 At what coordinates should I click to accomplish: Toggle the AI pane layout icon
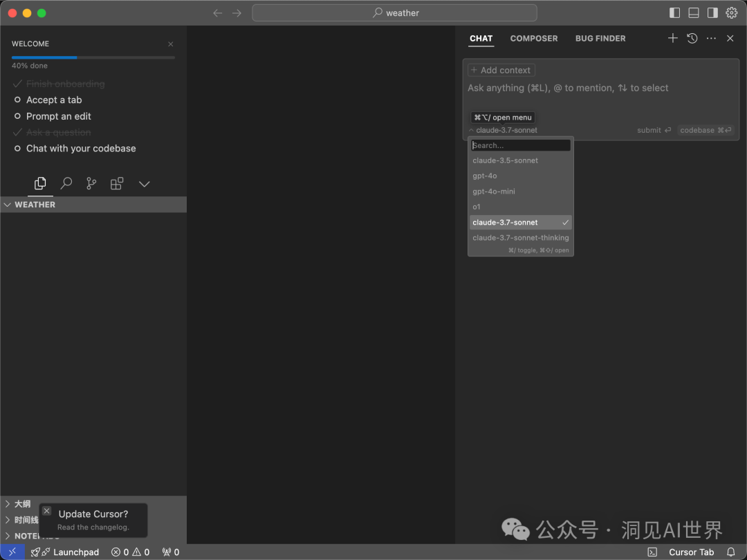[x=712, y=13]
